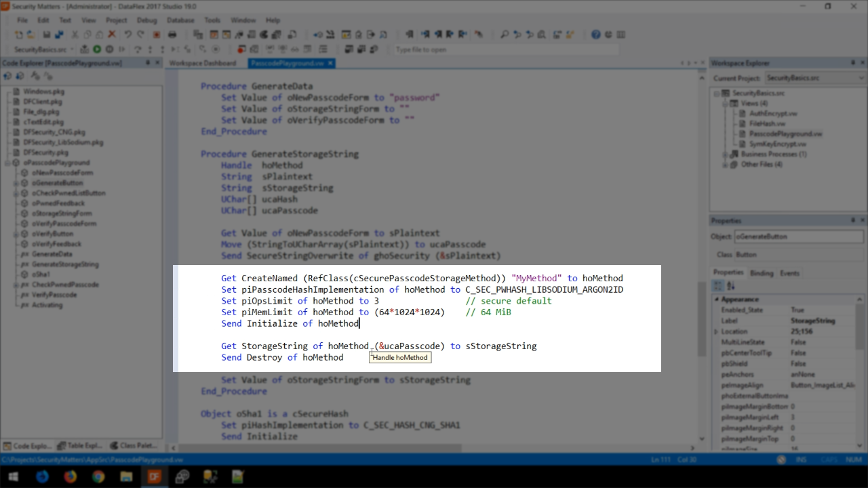Click the green Run button in toolbar
Image resolution: width=868 pixels, height=488 pixels.
[x=97, y=49]
